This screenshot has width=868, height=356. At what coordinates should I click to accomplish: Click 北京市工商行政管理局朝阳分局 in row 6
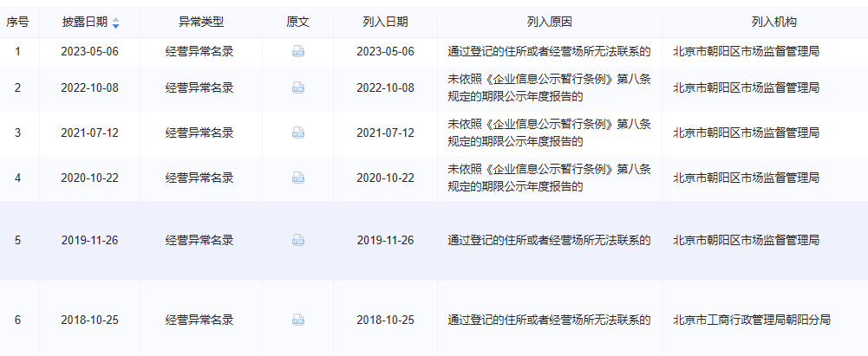click(x=752, y=320)
